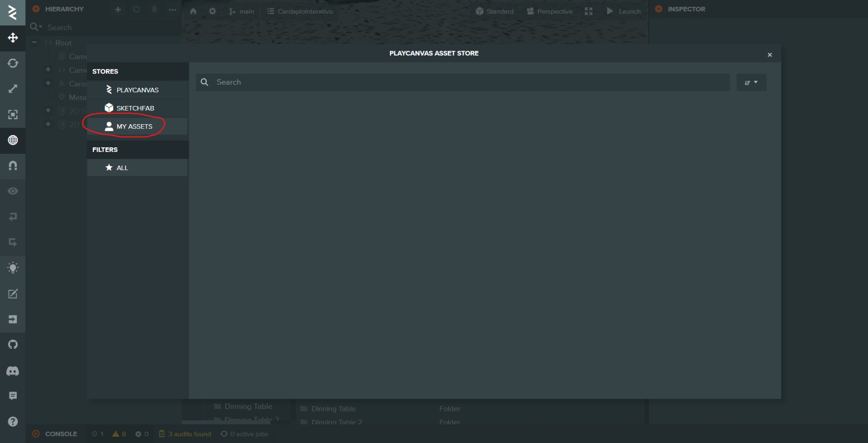Open the Help question mark icon
The image size is (868, 443).
(13, 421)
